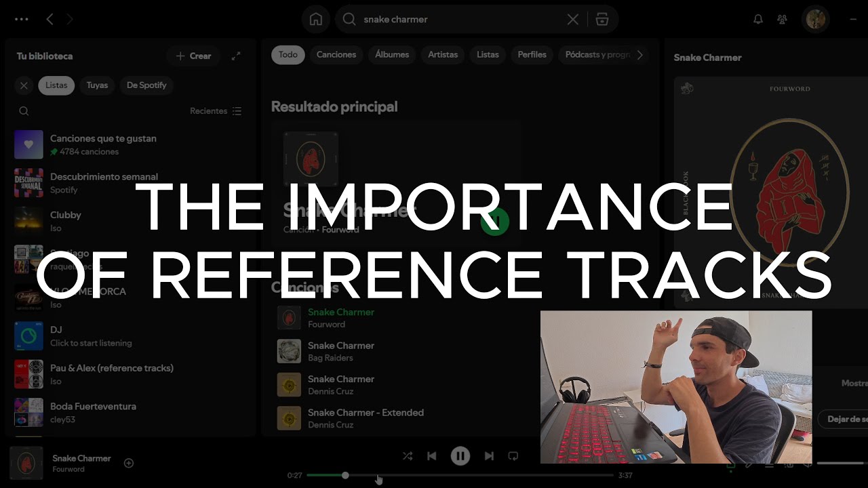This screenshot has height=488, width=868.
Task: Remove the library filter with X
Action: coord(24,85)
